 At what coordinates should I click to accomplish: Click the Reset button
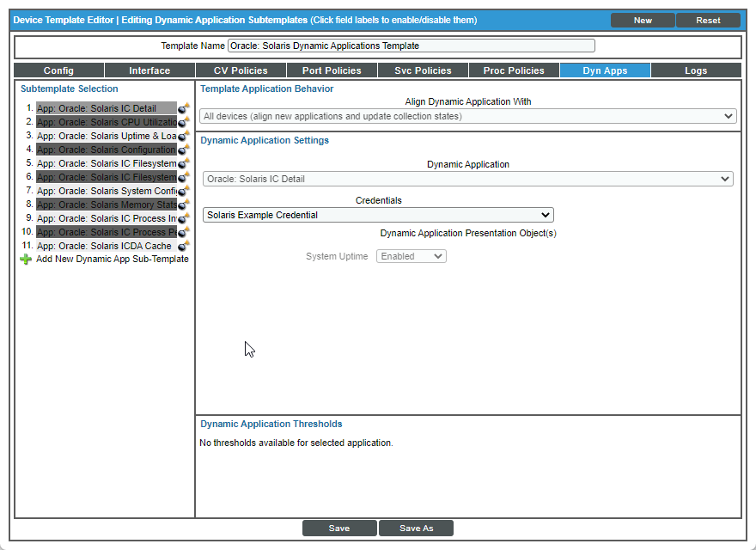pyautogui.click(x=708, y=21)
